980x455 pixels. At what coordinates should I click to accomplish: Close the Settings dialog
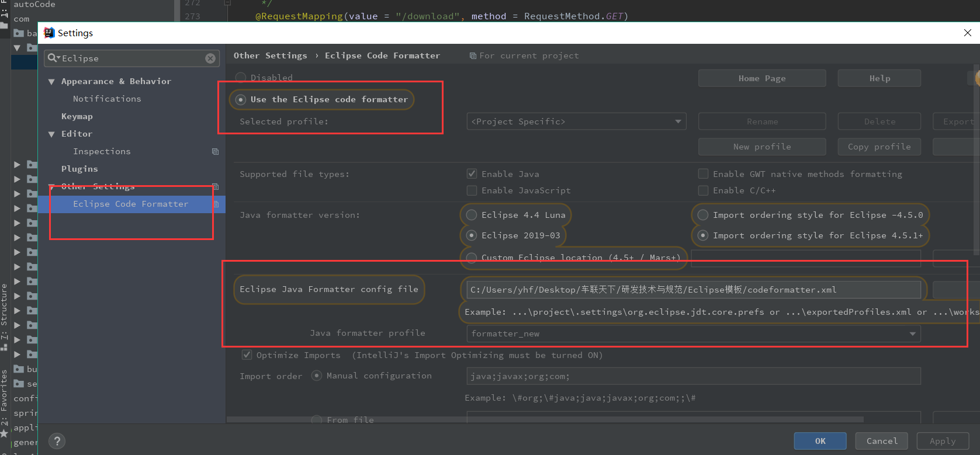tap(968, 33)
